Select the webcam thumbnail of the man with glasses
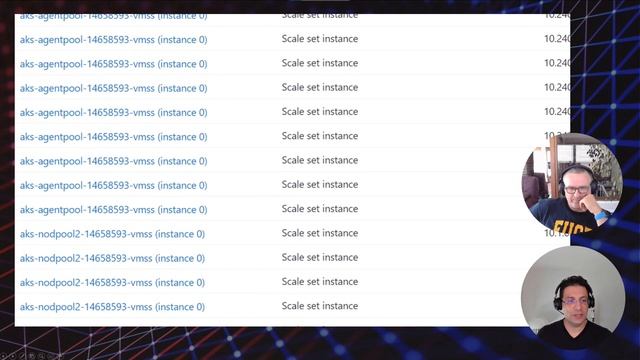This screenshot has width=640, height=360. click(572, 183)
